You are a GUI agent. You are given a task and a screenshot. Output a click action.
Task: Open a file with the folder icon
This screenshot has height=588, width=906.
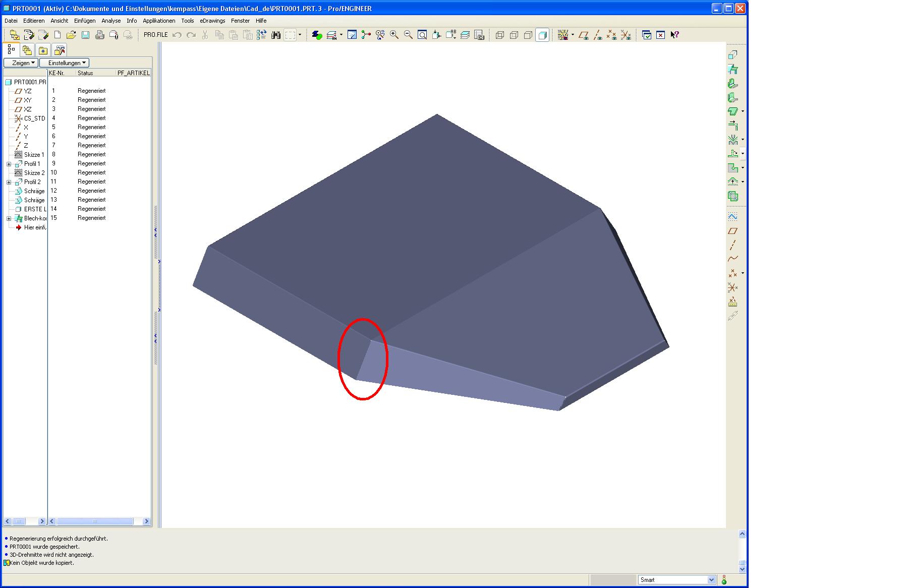click(71, 35)
